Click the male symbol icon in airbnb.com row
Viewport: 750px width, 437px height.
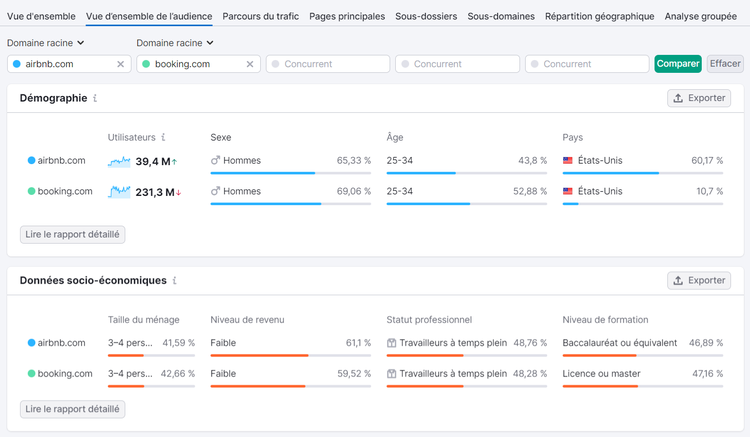pyautogui.click(x=215, y=161)
